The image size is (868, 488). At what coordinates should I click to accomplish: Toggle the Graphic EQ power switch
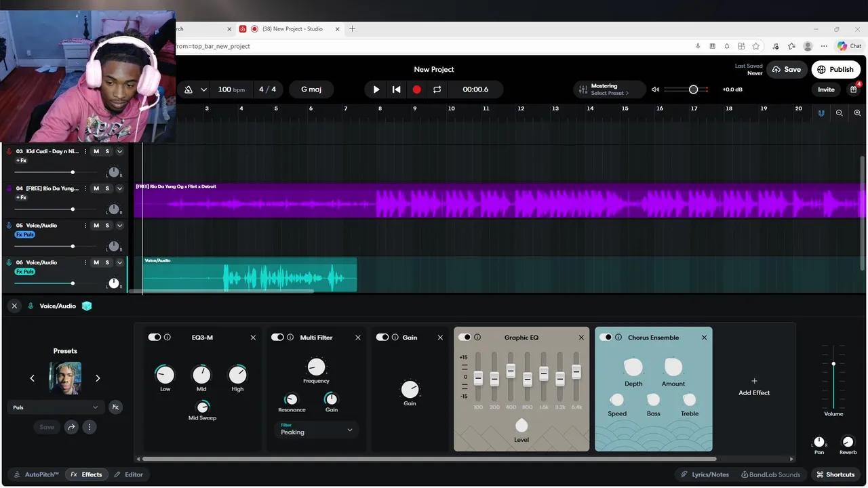coord(465,337)
